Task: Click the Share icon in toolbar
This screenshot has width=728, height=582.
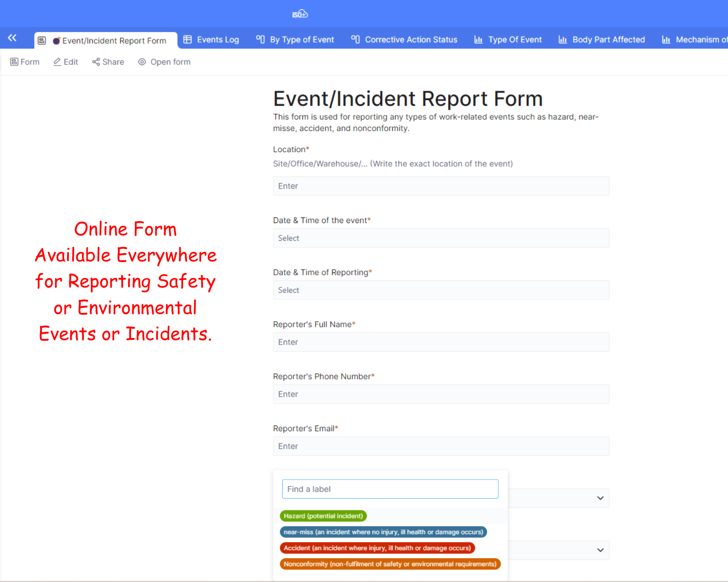Action: [x=96, y=62]
